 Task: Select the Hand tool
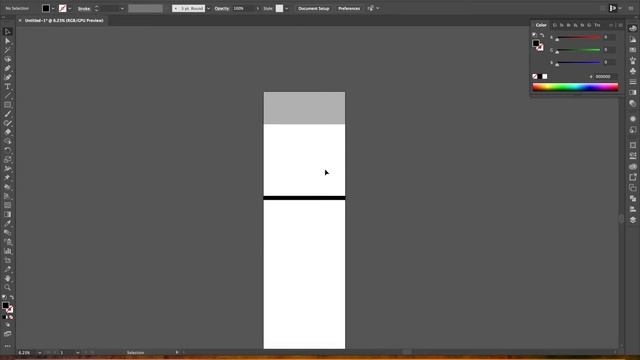pos(7,278)
